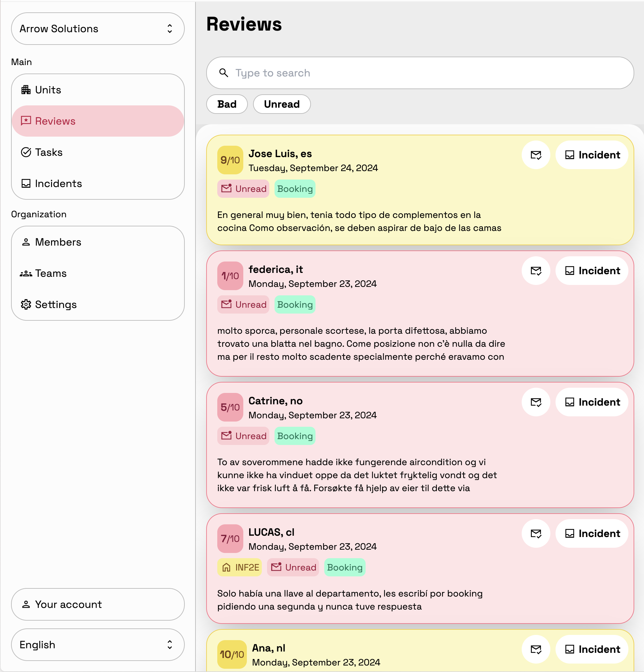Mark Catrine review as read
Image resolution: width=644 pixels, height=672 pixels.
tap(536, 402)
